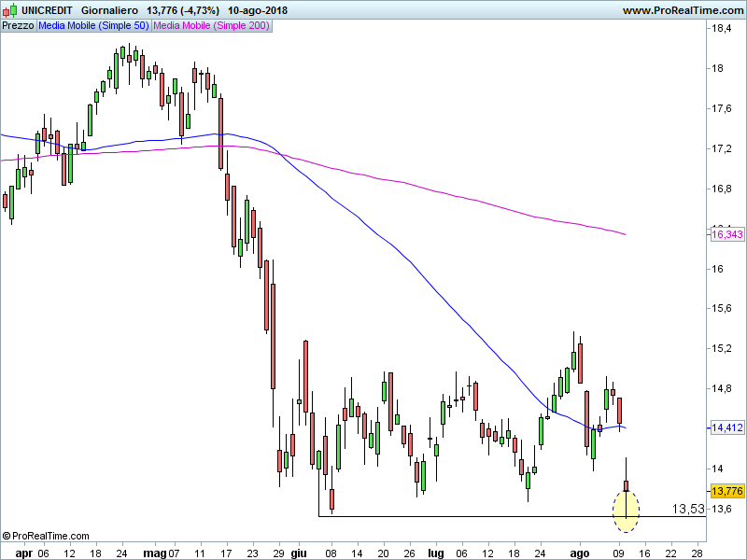The width and height of the screenshot is (747, 560).
Task: Click the ago month label on time axis
Action: pos(580,553)
